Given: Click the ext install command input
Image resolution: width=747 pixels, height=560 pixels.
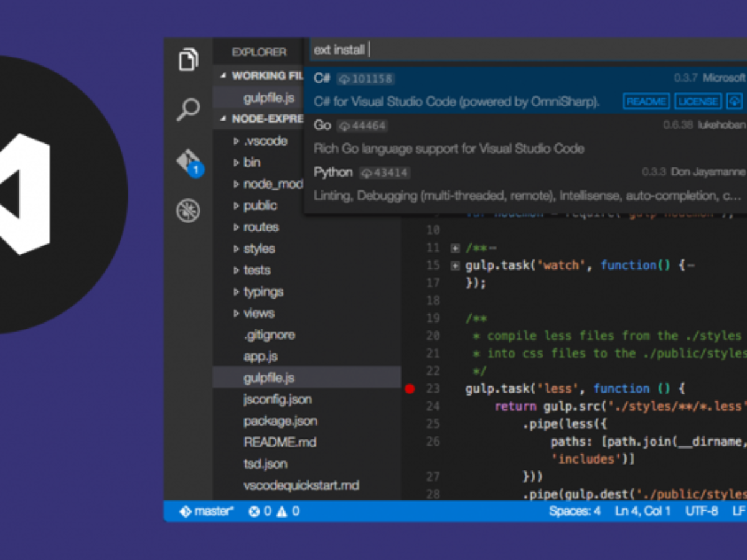Looking at the screenshot, I should click(528, 50).
